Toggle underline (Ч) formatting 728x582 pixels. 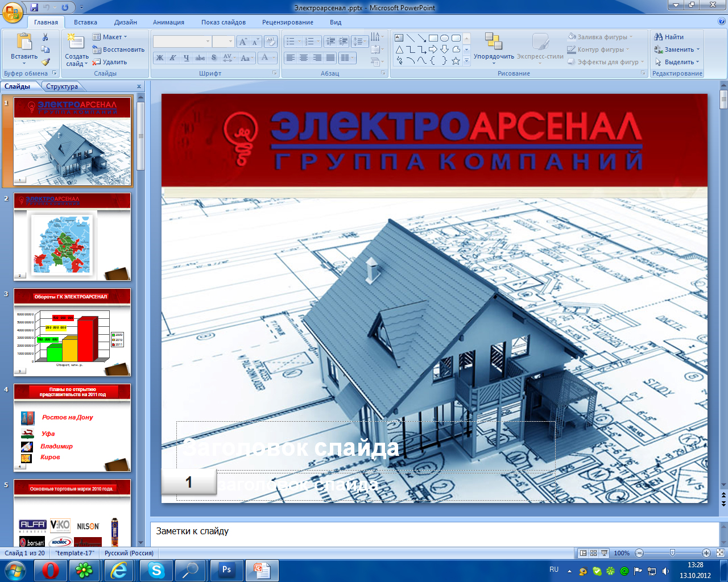coord(187,57)
